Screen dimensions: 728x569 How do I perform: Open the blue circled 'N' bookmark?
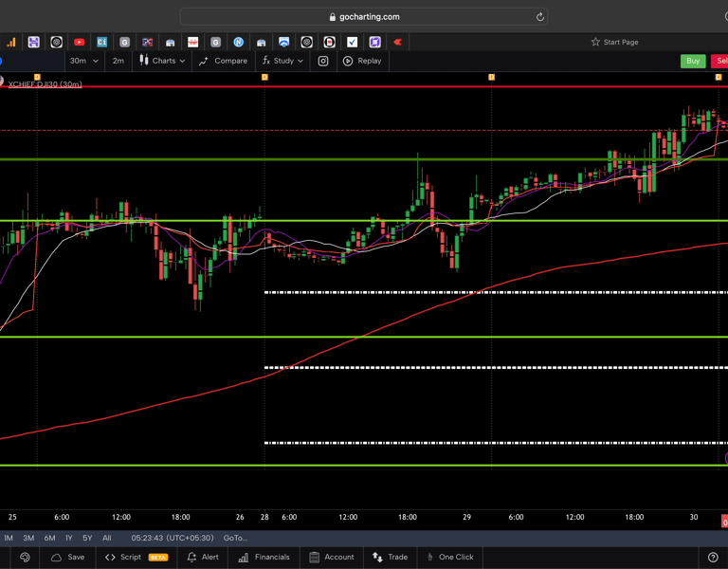(238, 43)
